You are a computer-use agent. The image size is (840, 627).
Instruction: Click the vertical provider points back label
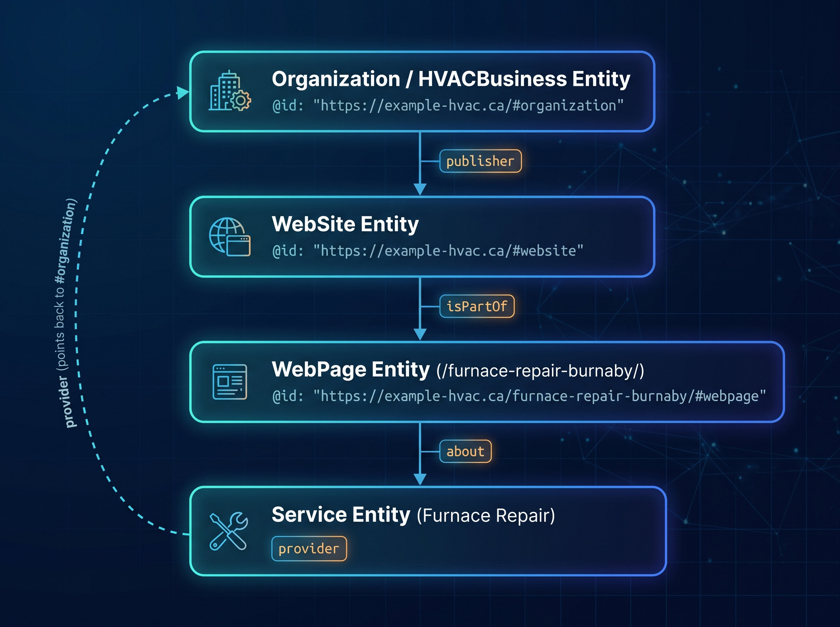(66, 313)
